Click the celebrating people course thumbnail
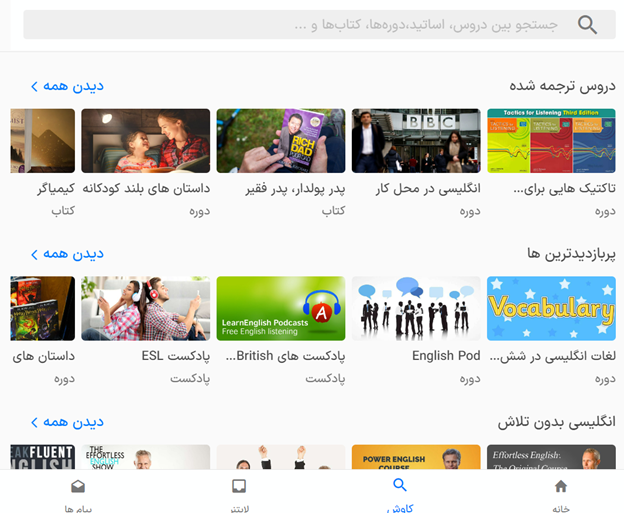The image size is (624, 513). pos(281,457)
